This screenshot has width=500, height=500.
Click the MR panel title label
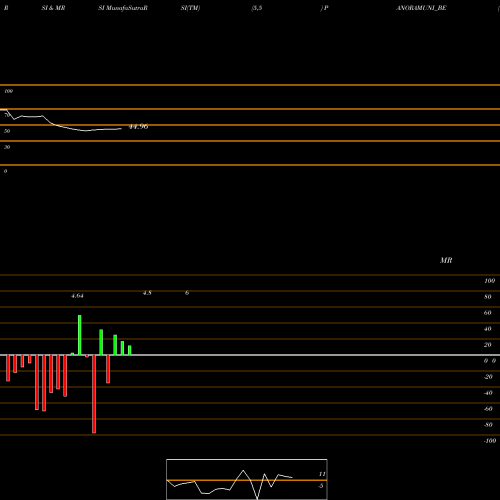446,260
